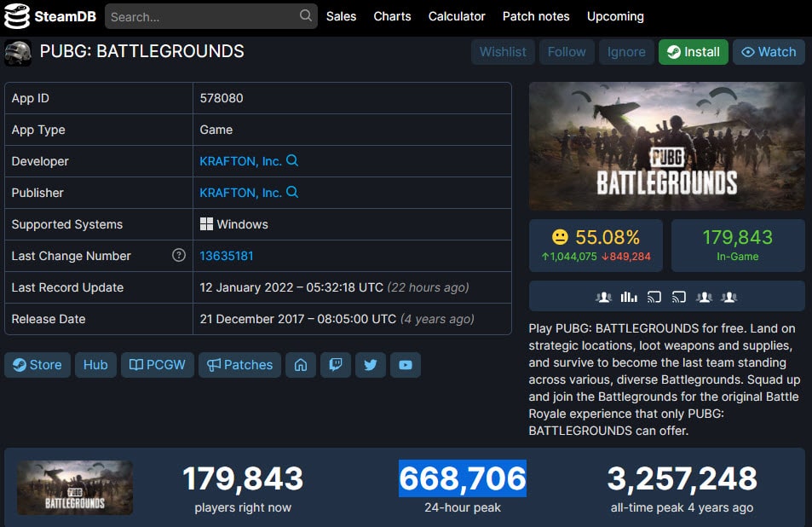
Task: Click the 55.08% review score
Action: (x=608, y=237)
